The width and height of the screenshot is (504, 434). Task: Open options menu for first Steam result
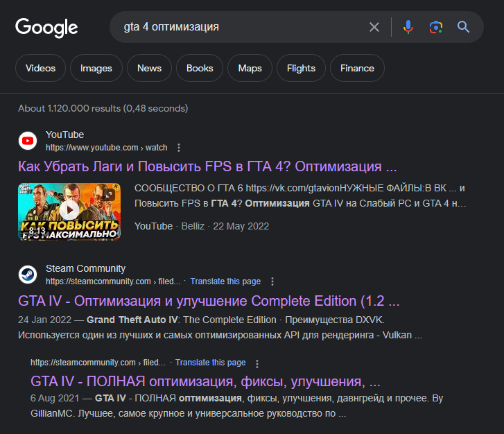272,281
